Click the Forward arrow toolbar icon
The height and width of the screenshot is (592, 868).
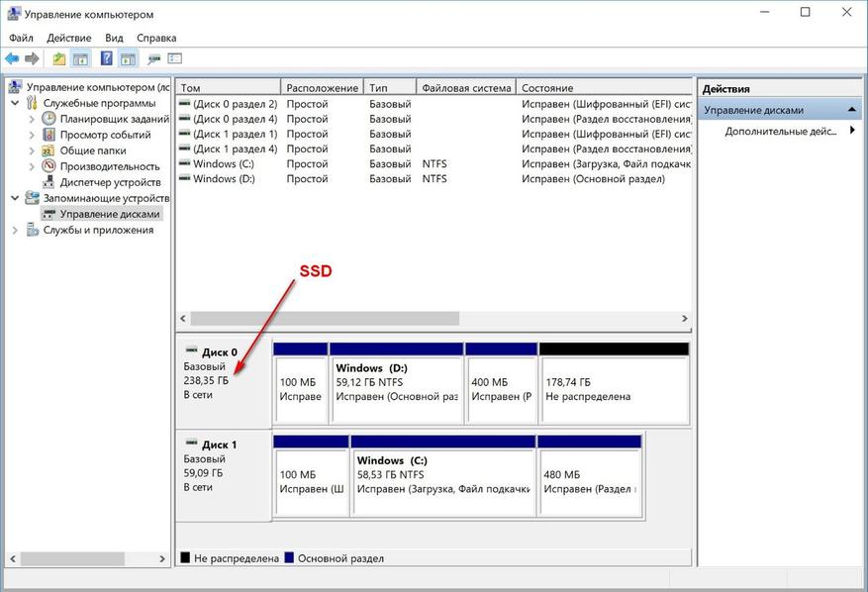tap(32, 58)
